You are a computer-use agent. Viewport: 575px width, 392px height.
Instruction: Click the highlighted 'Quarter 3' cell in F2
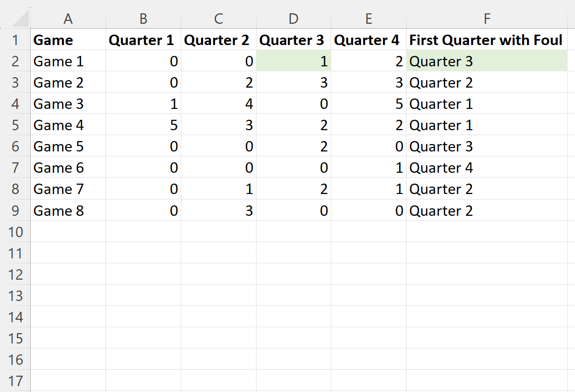tap(486, 61)
